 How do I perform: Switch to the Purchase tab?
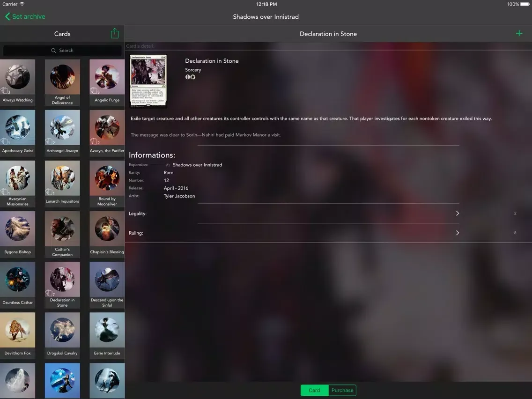(342, 390)
